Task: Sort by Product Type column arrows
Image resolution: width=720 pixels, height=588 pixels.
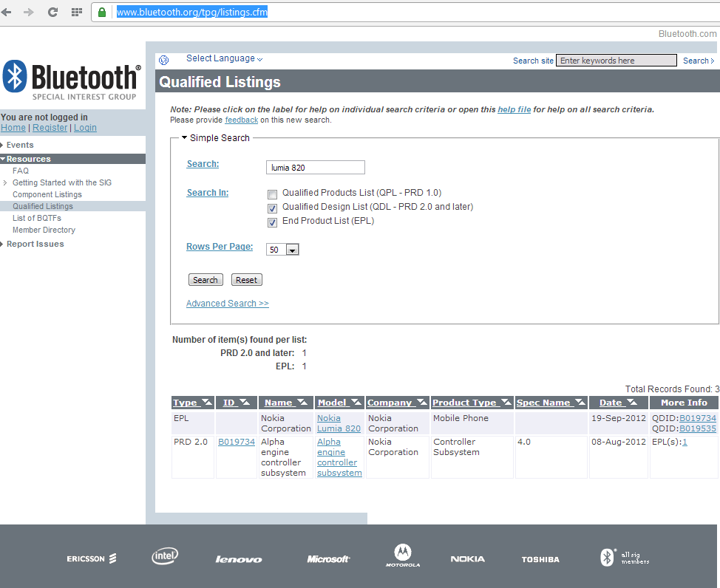Action: [506, 403]
